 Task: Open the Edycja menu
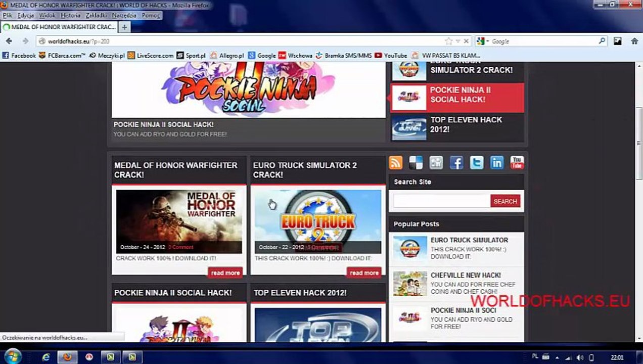(x=25, y=16)
